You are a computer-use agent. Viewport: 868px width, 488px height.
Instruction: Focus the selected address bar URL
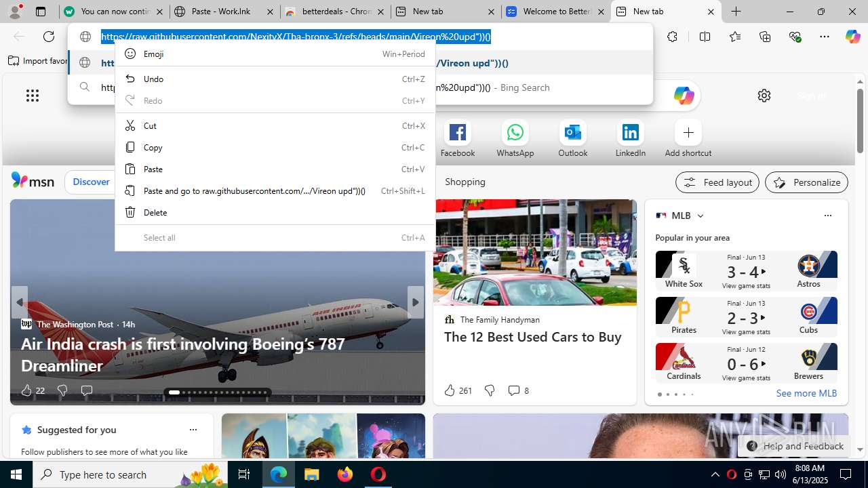click(296, 37)
